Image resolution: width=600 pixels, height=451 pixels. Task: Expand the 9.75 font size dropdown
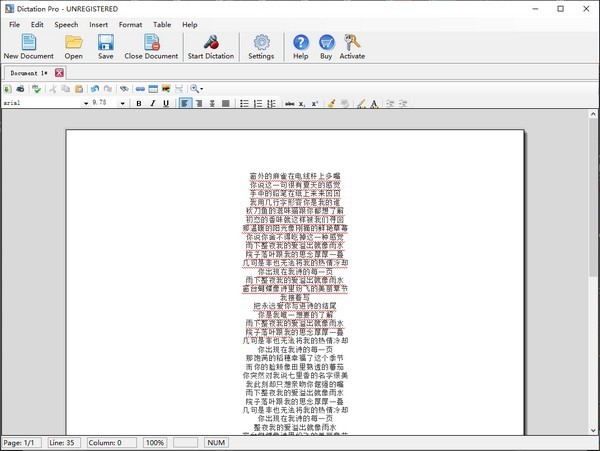(122, 103)
